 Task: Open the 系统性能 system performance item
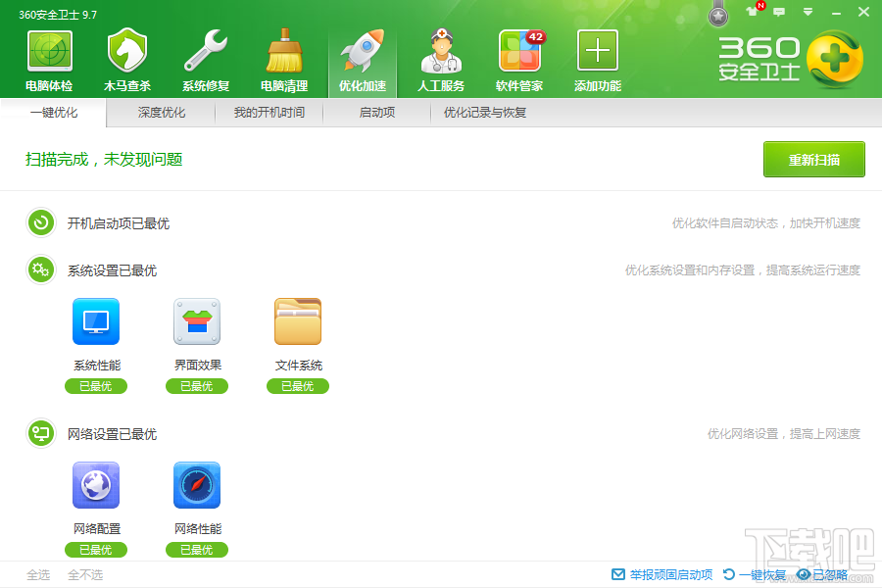[x=95, y=320]
